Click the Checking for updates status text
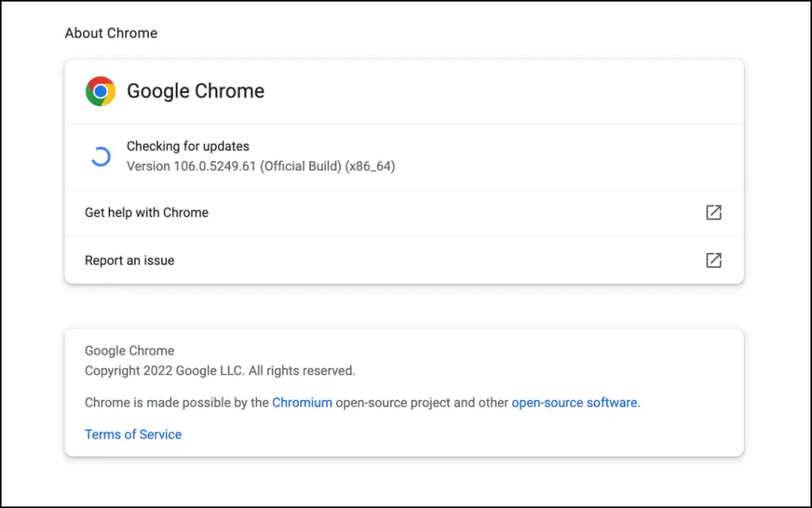The image size is (812, 508). 188,147
